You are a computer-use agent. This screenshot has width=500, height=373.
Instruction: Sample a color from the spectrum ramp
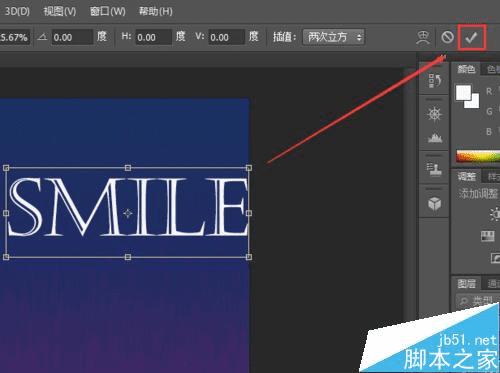click(478, 157)
